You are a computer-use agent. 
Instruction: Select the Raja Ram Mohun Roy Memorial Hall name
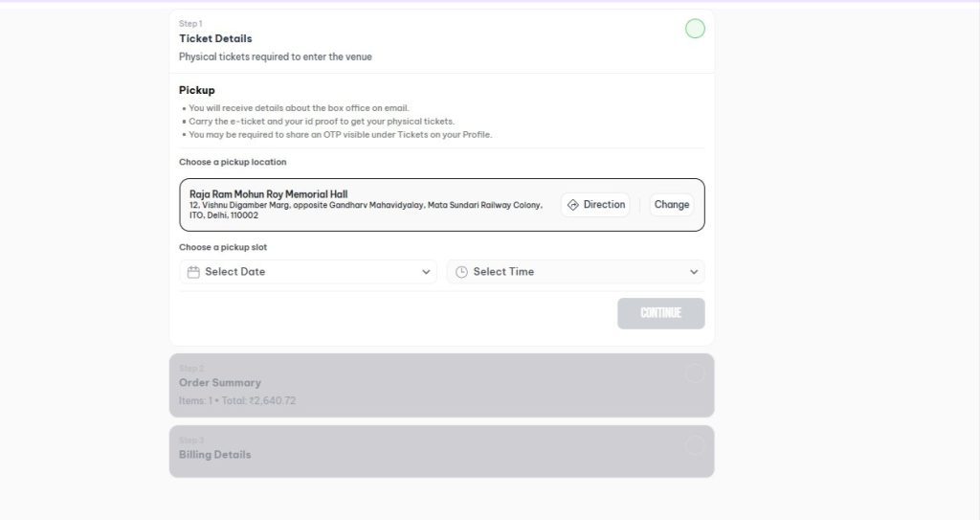coord(268,194)
